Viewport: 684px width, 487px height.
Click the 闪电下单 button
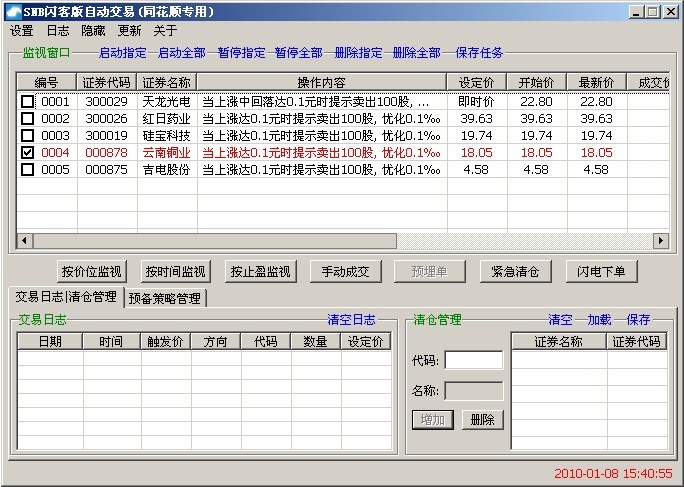(601, 271)
